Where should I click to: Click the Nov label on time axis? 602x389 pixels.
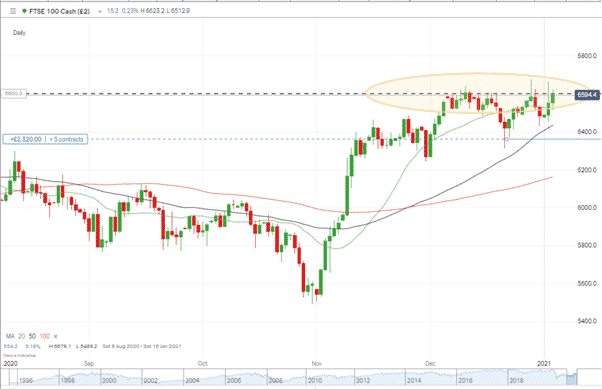(317, 363)
